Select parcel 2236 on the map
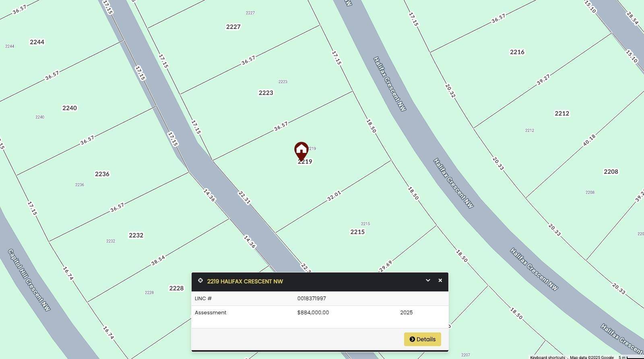Screen dimensions: 644x359 (102, 174)
